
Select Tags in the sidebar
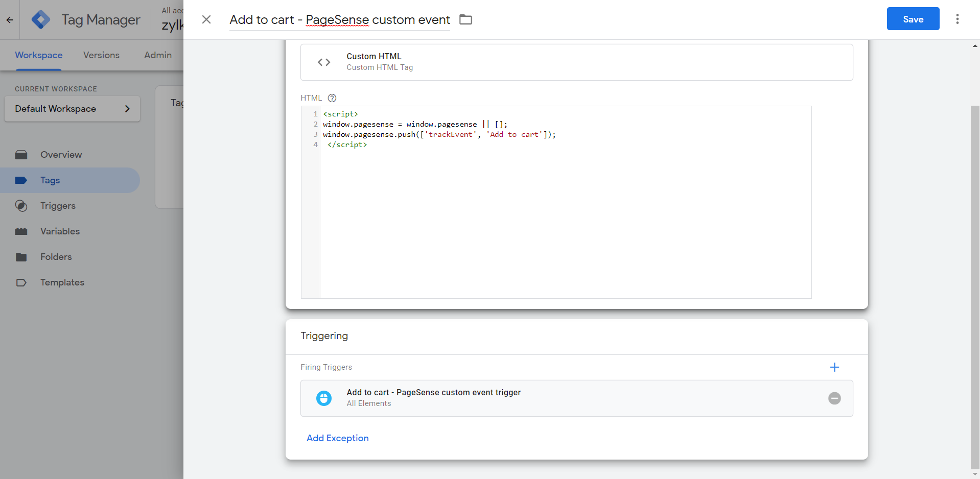click(x=70, y=180)
